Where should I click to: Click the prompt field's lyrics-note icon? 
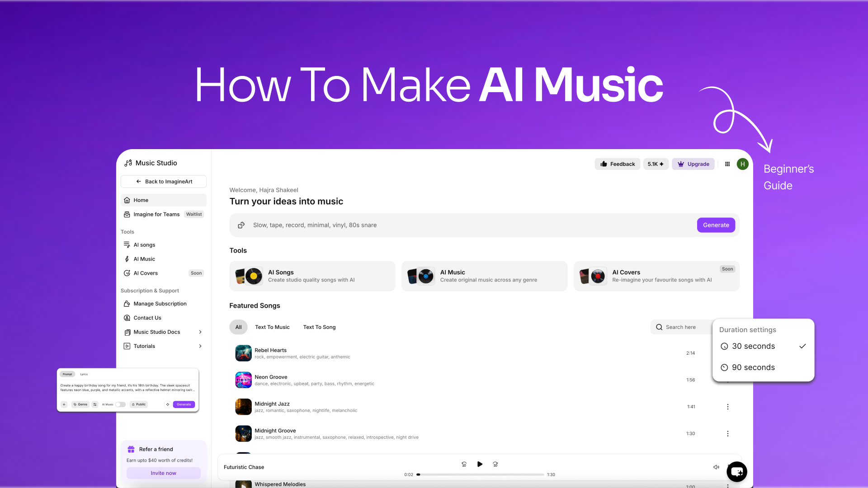(241, 225)
